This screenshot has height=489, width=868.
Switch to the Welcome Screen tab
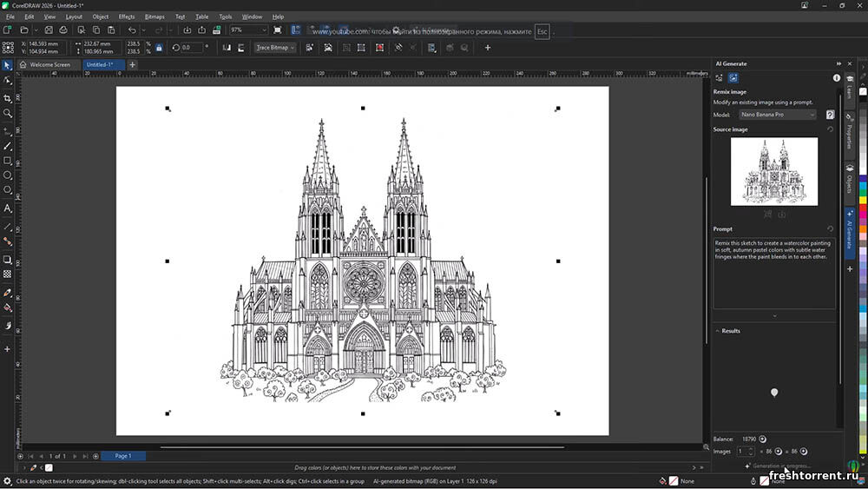(x=49, y=64)
